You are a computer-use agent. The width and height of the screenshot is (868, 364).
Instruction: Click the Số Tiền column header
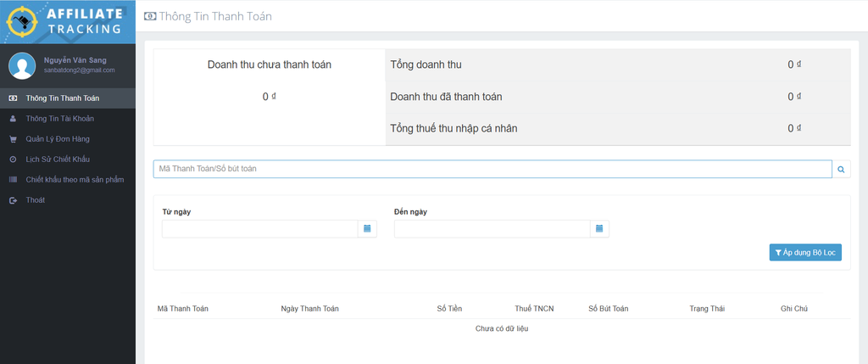pyautogui.click(x=448, y=309)
